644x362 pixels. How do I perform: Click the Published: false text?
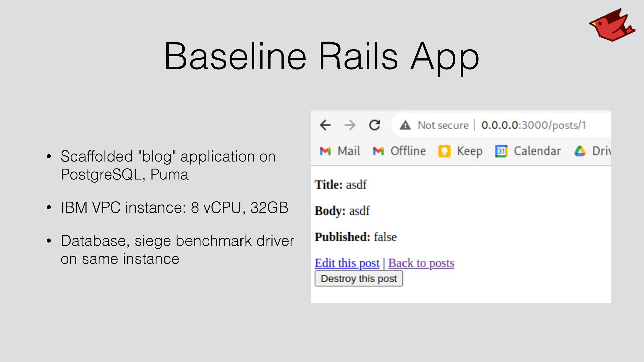[x=356, y=237]
